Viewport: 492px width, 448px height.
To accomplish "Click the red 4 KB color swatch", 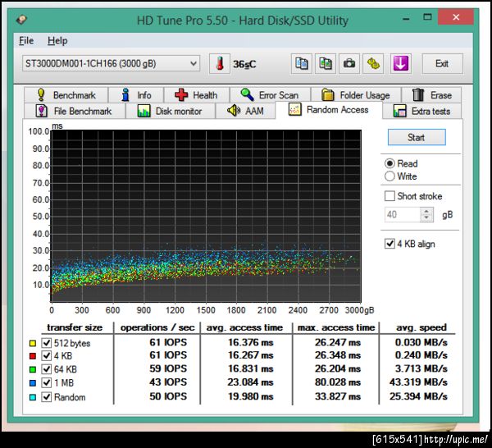I will pos(33,356).
